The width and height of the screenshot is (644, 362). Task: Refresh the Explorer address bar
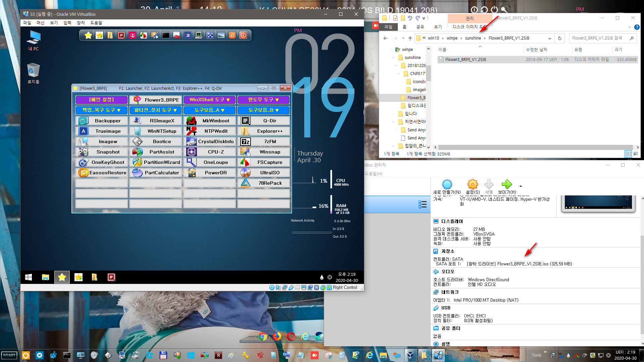(559, 38)
